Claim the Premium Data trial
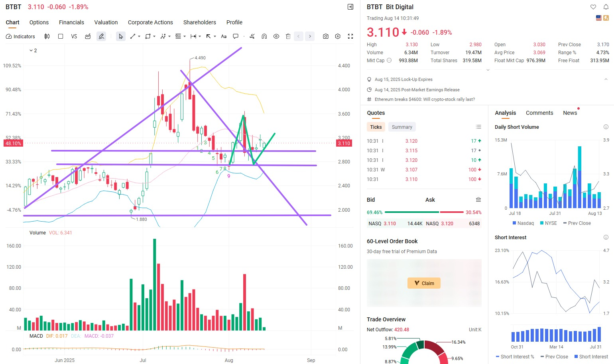Viewport: 614px width, 364px height. 424,283
